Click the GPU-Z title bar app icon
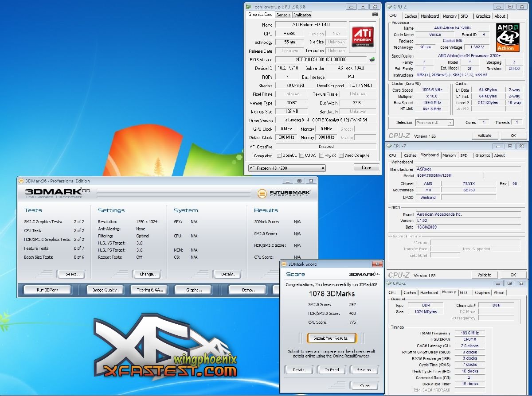The width and height of the screenshot is (532, 396). point(248,7)
